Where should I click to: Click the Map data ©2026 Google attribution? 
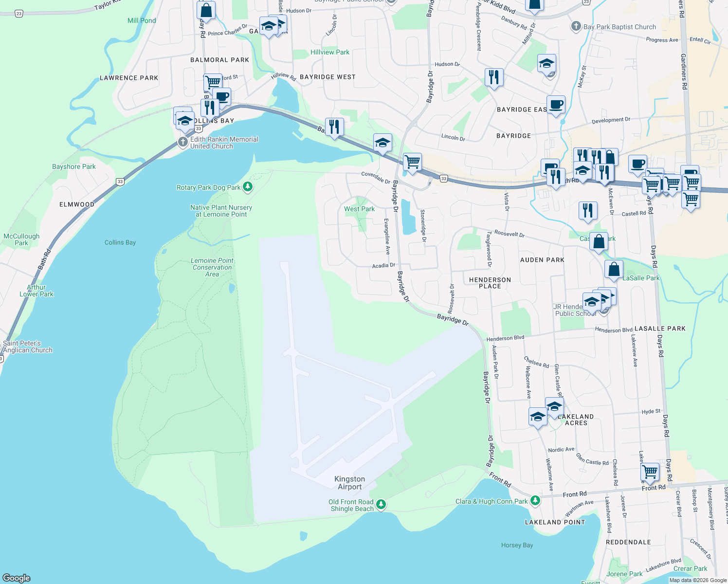698,580
